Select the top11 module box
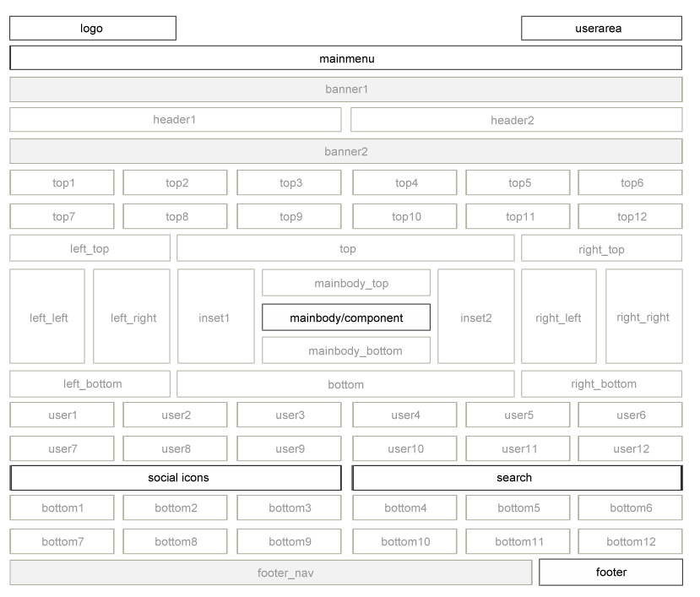700x597 pixels. click(518, 216)
